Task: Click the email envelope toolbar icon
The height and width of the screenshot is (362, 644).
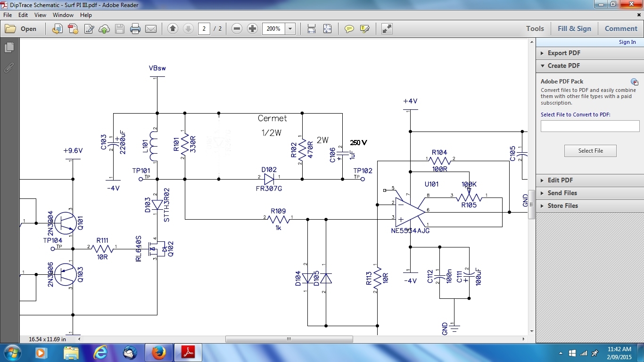Action: [151, 29]
